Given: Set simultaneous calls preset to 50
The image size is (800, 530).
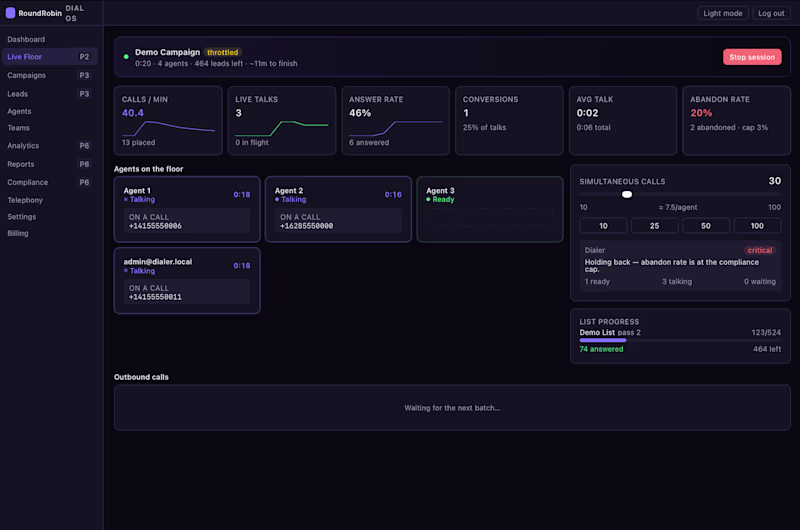Looking at the screenshot, I should pos(706,225).
